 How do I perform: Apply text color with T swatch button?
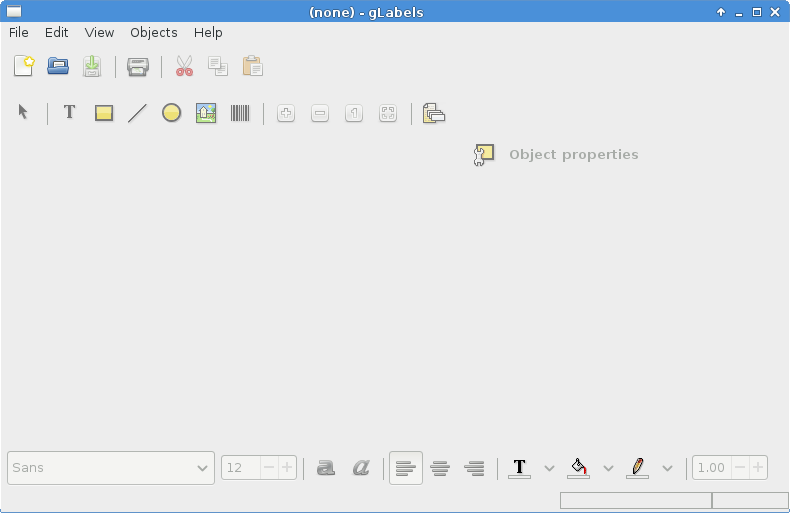click(519, 468)
